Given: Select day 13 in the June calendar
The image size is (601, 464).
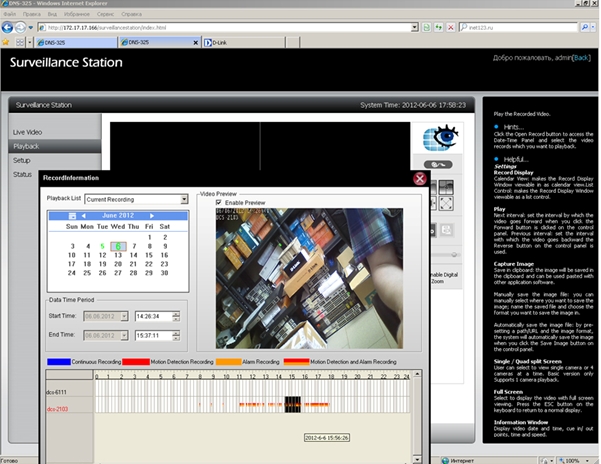Looking at the screenshot, I should [x=117, y=255].
